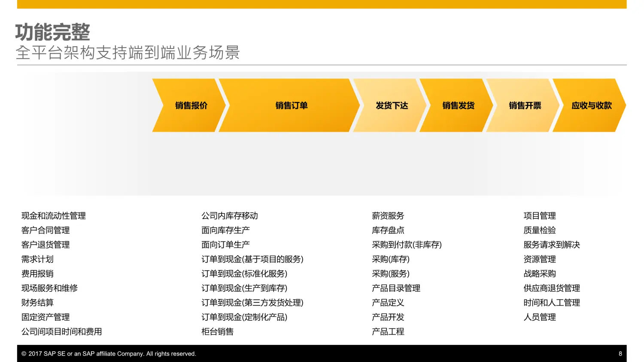Select the 应收与收款 arrow
644x362 pixels.
(x=589, y=105)
